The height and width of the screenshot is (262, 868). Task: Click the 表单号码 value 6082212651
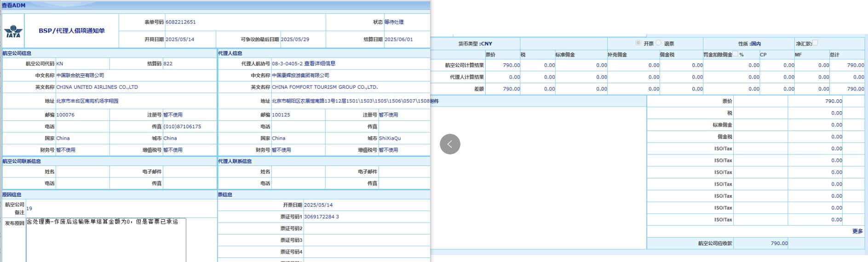181,22
